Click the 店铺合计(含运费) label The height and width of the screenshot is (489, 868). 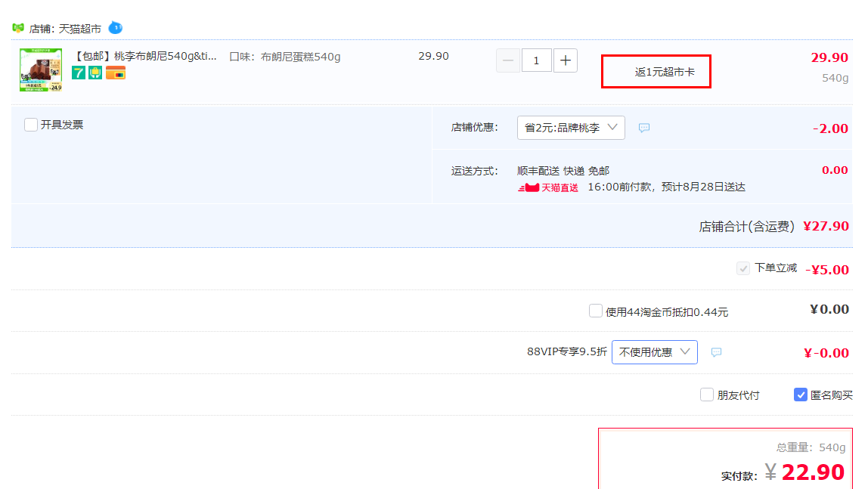click(x=747, y=226)
